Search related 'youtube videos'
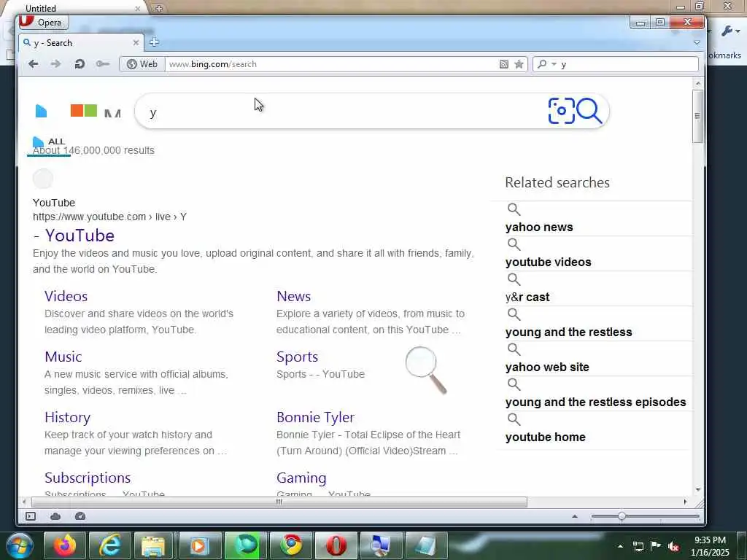Image resolution: width=747 pixels, height=560 pixels. tap(549, 262)
